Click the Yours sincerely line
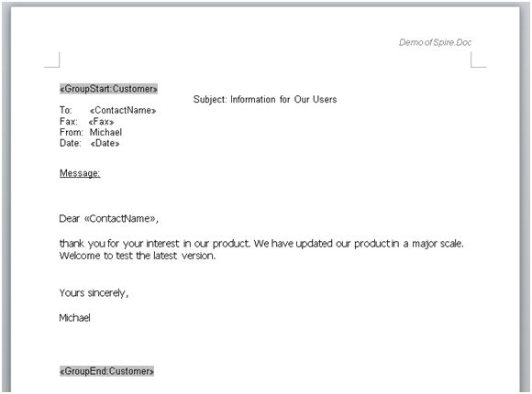 (94, 293)
